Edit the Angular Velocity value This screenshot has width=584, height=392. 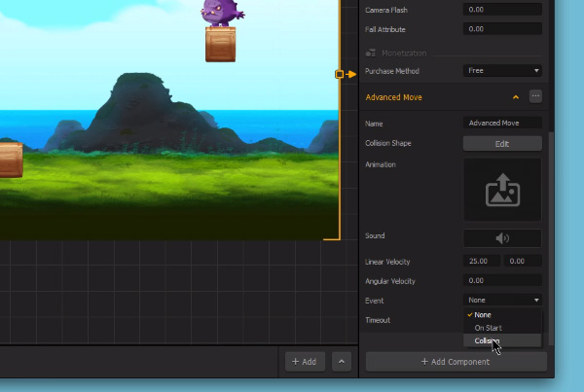[x=502, y=281]
